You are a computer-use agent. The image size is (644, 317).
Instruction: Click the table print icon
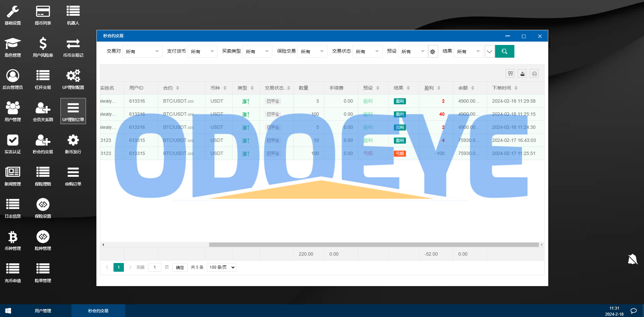[x=535, y=73]
